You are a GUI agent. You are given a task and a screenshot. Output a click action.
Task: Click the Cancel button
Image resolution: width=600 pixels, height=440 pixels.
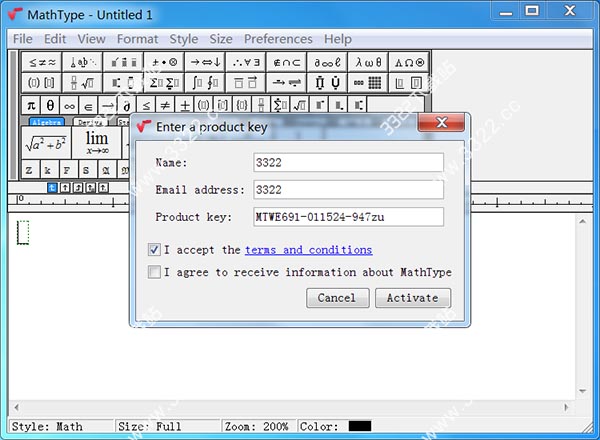pyautogui.click(x=338, y=298)
